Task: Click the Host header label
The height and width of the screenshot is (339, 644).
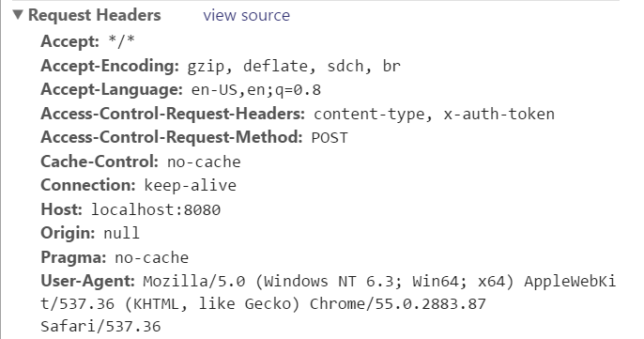Action: [62, 209]
